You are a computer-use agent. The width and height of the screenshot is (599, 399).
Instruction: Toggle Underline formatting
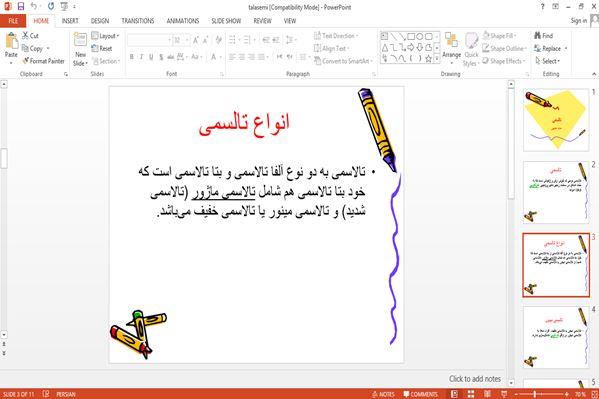(x=151, y=57)
